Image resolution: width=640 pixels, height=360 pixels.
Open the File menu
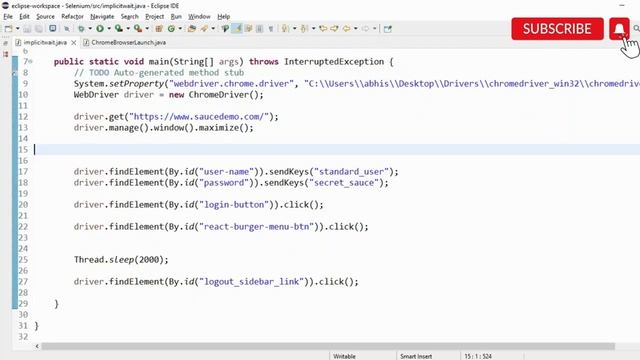(8, 16)
